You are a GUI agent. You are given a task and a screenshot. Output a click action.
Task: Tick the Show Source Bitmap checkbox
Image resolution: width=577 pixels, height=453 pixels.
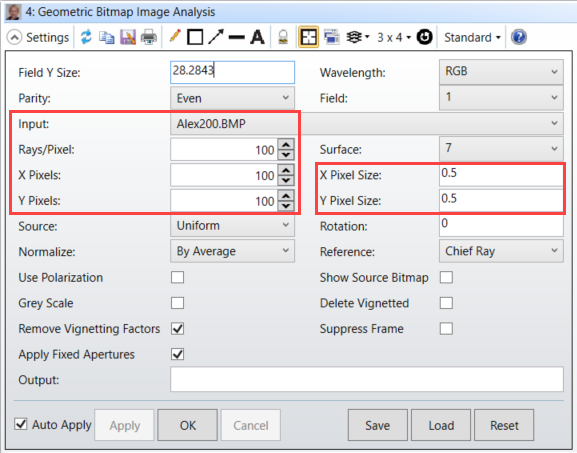(446, 277)
